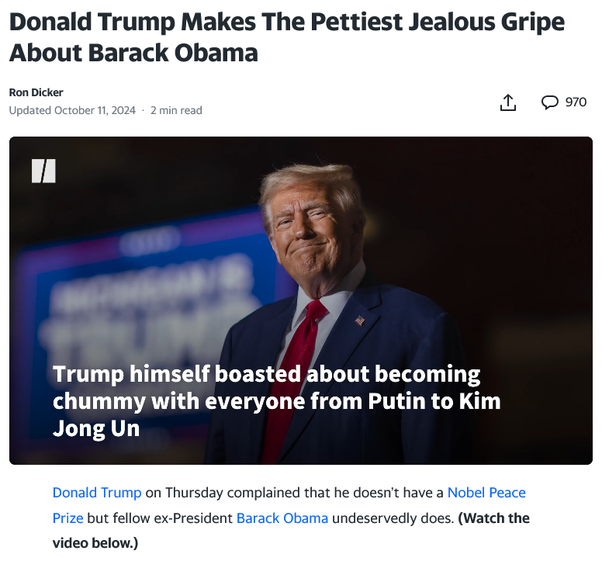Click the share article icon

click(508, 103)
